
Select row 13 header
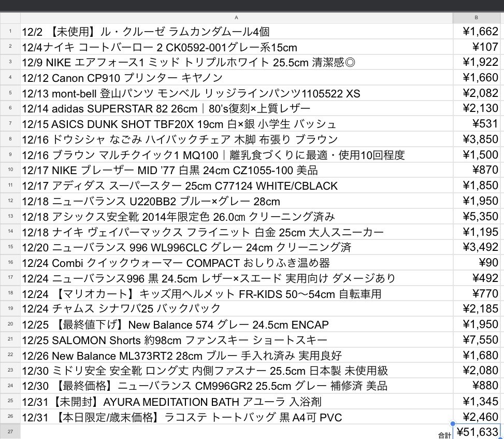tap(10, 216)
